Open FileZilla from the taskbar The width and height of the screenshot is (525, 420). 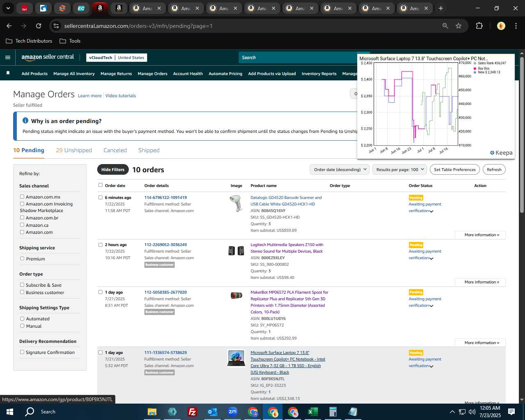tap(192, 412)
